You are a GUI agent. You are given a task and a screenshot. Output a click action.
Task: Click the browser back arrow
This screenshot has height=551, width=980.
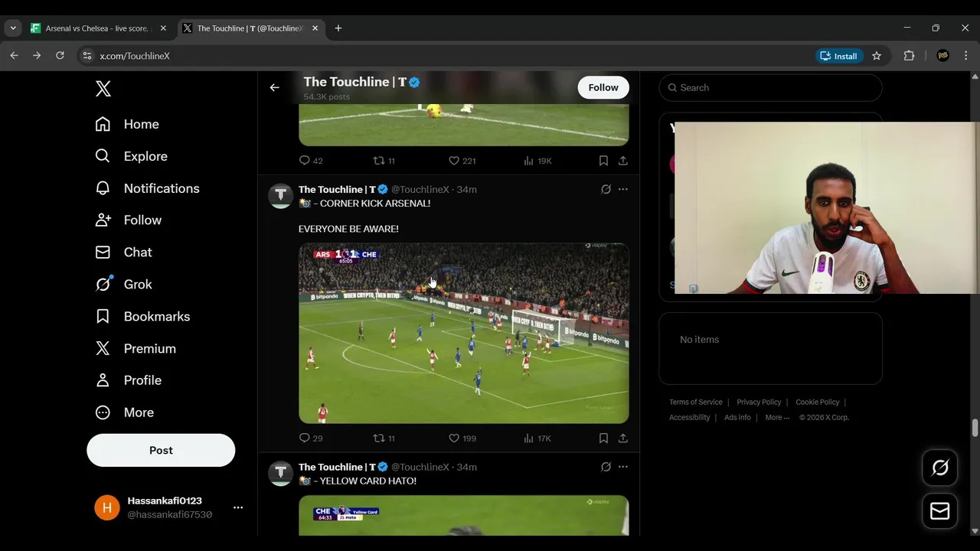14,56
